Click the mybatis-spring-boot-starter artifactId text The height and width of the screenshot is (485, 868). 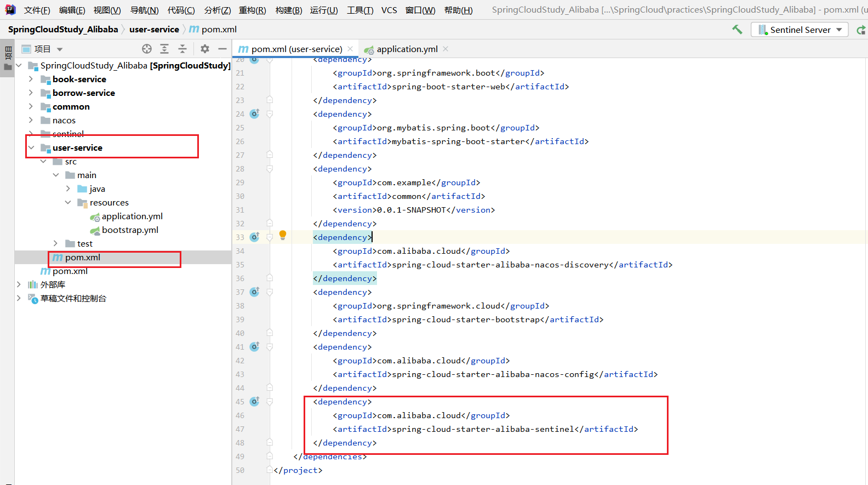[x=458, y=141]
